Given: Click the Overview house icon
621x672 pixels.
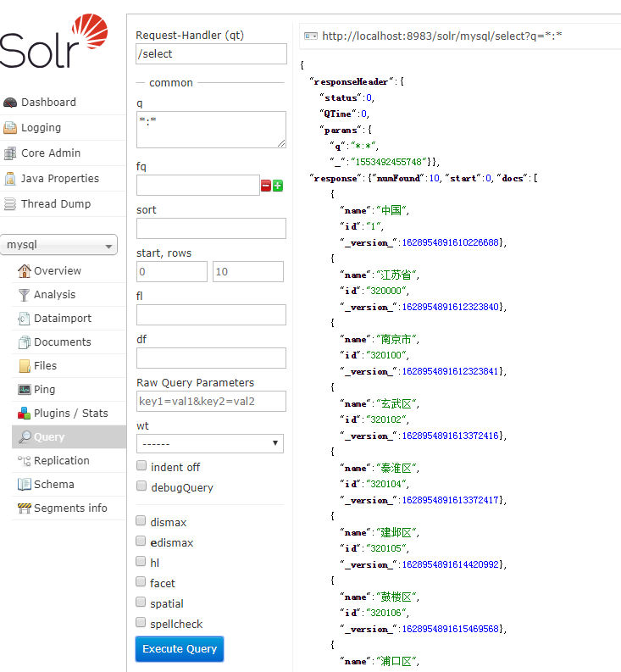Looking at the screenshot, I should [x=25, y=271].
